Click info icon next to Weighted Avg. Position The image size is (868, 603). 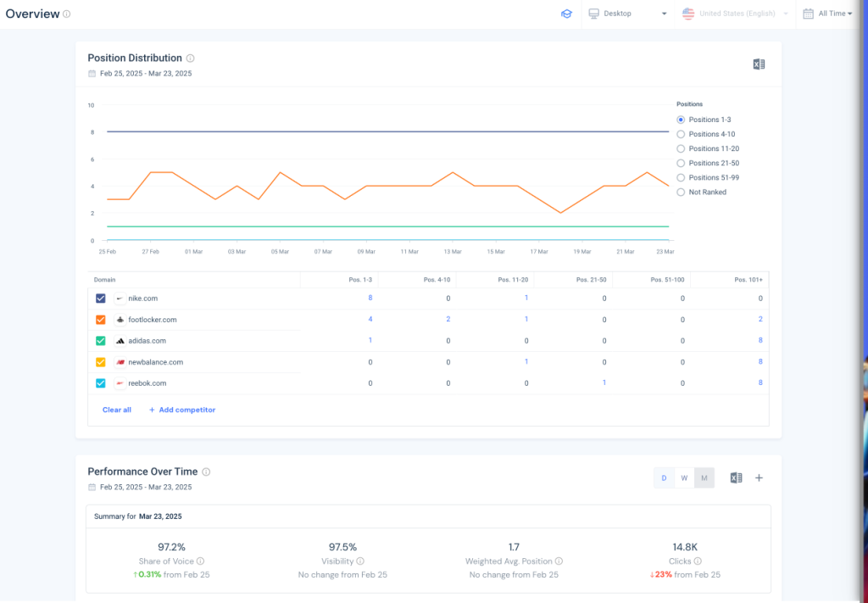tap(559, 561)
